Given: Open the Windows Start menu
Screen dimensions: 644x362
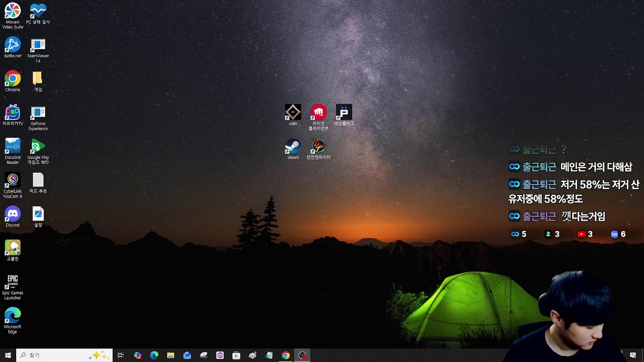Looking at the screenshot, I should click(8, 355).
